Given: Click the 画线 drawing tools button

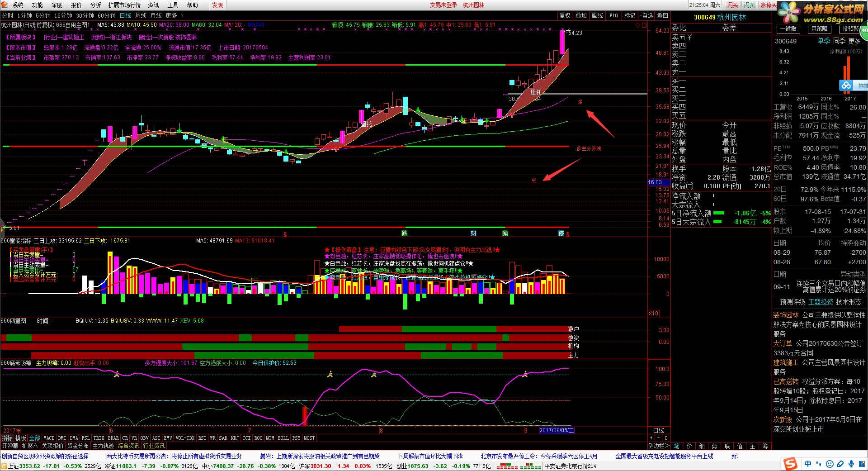Looking at the screenshot, I should click(598, 15).
